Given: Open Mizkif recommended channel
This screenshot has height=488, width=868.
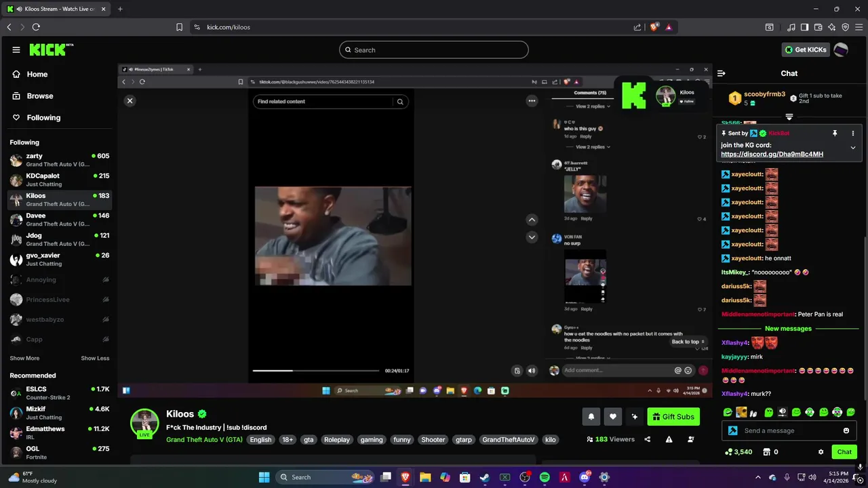Looking at the screenshot, I should click(59, 413).
